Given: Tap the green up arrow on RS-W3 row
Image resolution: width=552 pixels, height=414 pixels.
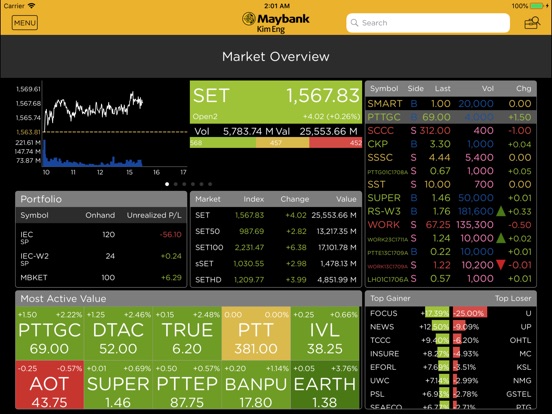Looking at the screenshot, I should coord(501,211).
